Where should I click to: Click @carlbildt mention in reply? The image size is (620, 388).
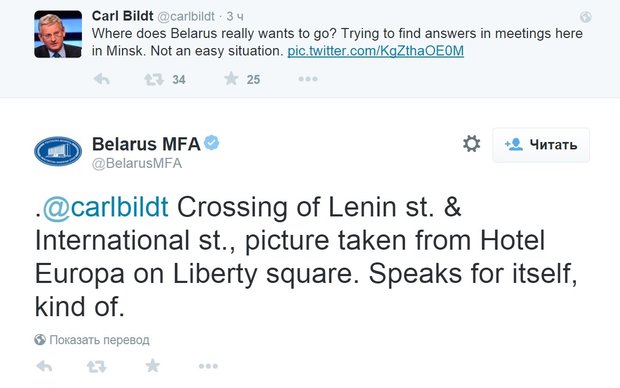click(x=105, y=207)
